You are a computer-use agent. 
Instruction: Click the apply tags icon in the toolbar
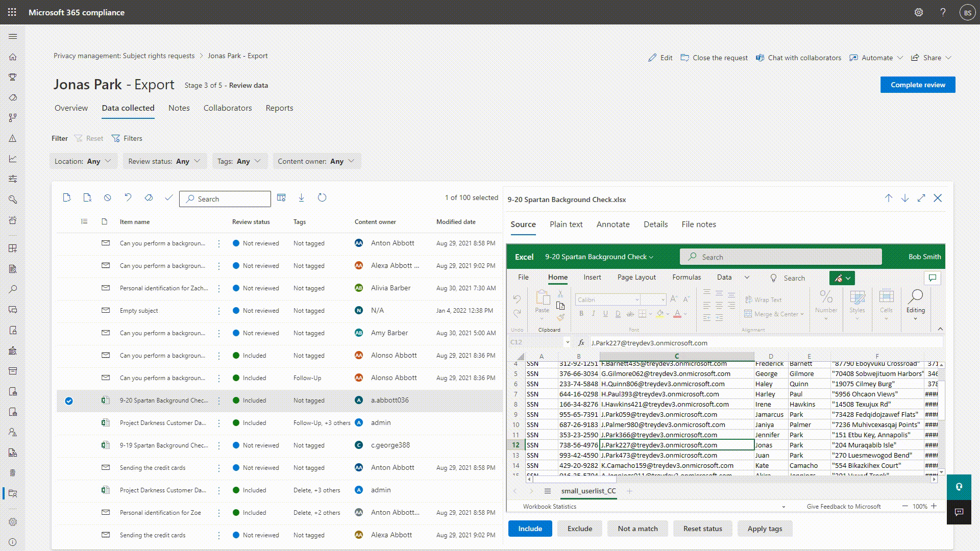pyautogui.click(x=149, y=197)
